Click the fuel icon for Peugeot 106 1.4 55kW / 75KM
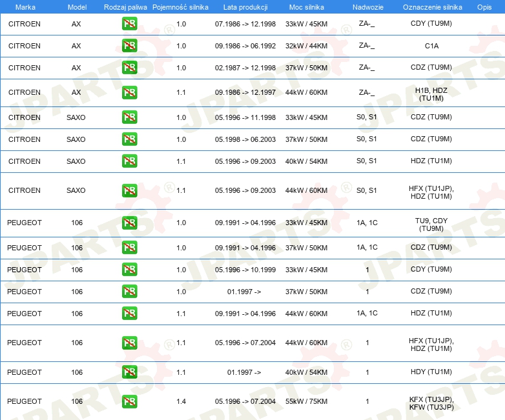This screenshot has height=420, width=505. coord(129,401)
